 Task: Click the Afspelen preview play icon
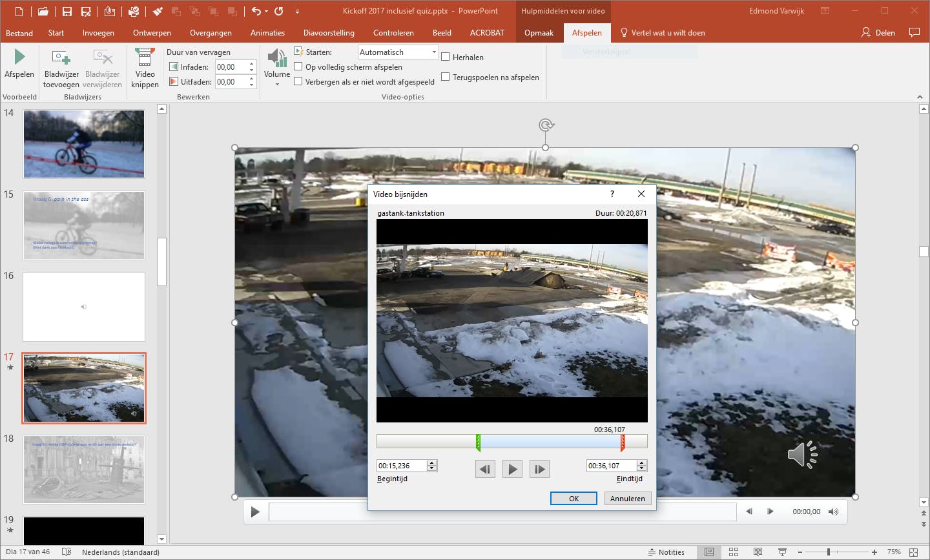(x=19, y=57)
